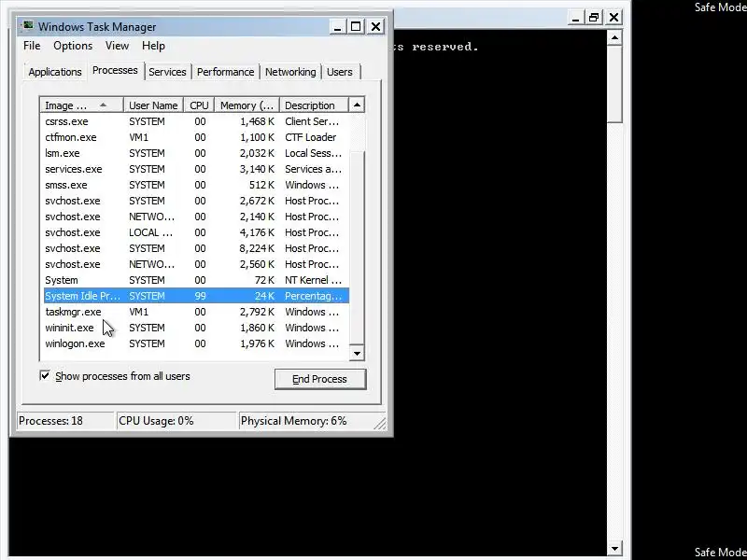Click command prompt scroll down arrow
Screen dimensions: 747x560
[x=614, y=549]
